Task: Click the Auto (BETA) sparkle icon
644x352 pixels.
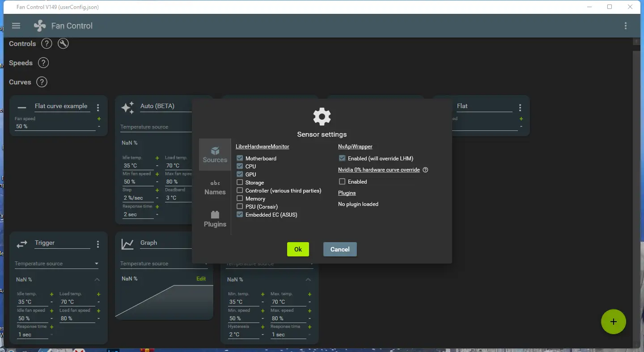Action: tap(127, 108)
